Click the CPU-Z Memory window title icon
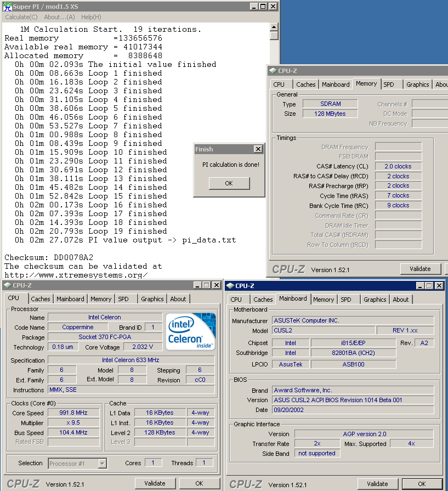 [273, 70]
